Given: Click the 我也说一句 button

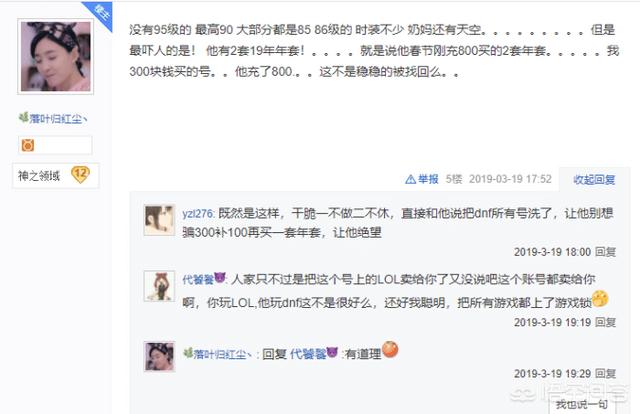Looking at the screenshot, I should [x=581, y=405].
